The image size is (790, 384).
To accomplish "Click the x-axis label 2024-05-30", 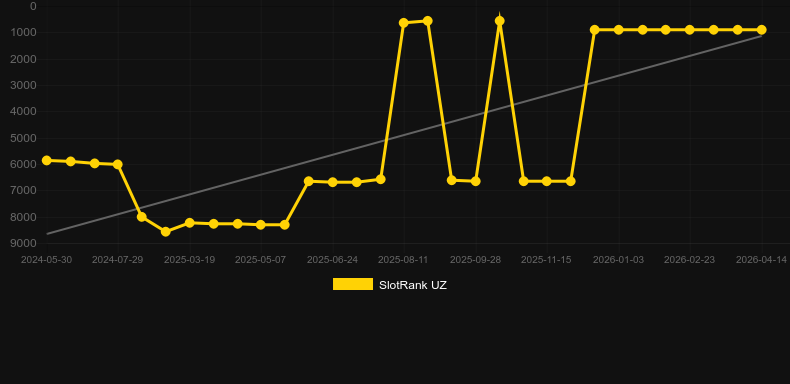I will point(46,260).
